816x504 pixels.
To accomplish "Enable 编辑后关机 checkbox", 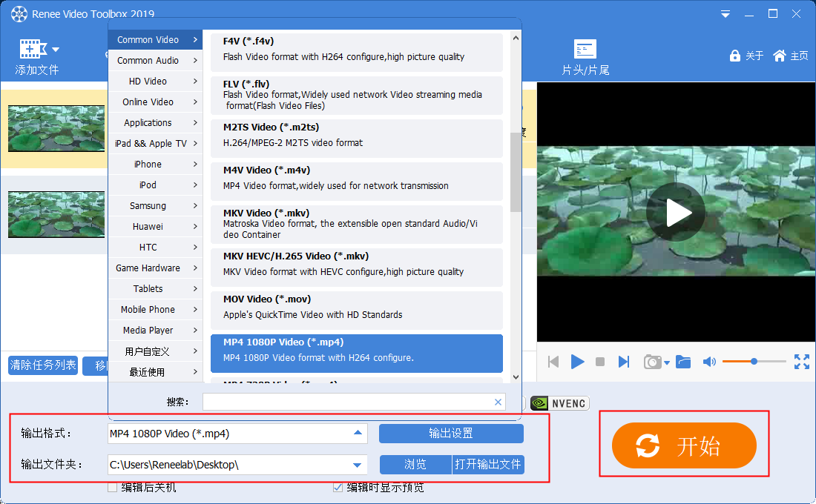I will coord(112,488).
